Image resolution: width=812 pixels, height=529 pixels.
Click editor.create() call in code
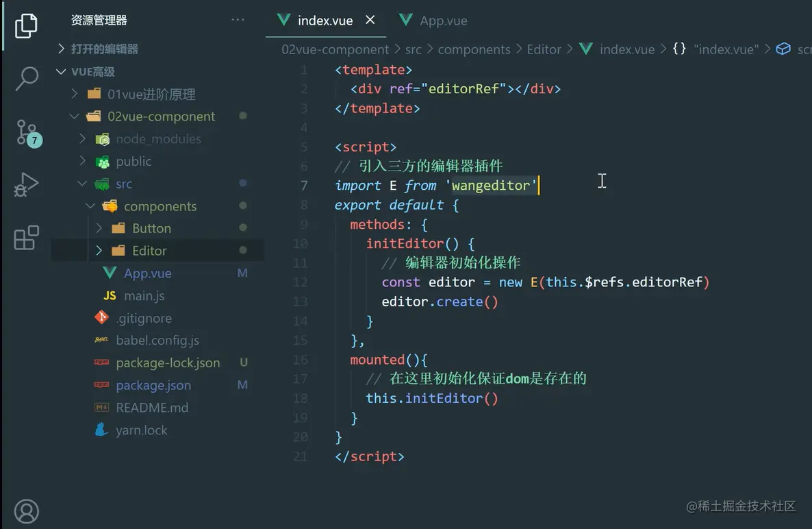pos(440,302)
